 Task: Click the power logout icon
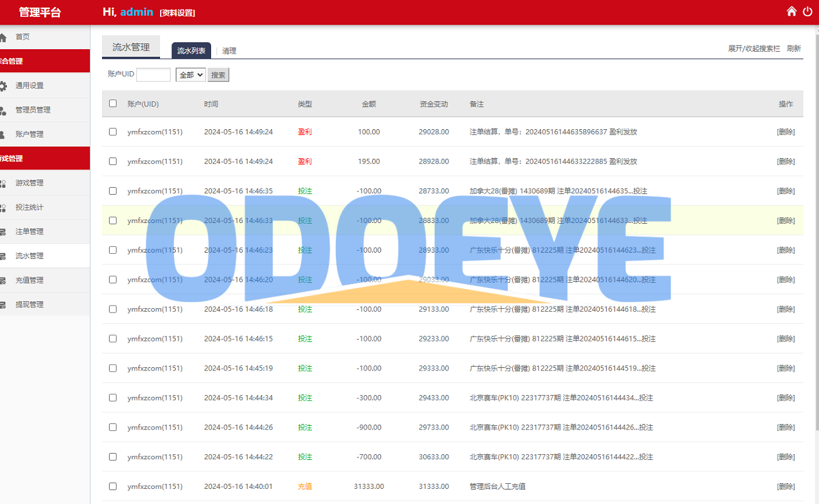coord(808,11)
